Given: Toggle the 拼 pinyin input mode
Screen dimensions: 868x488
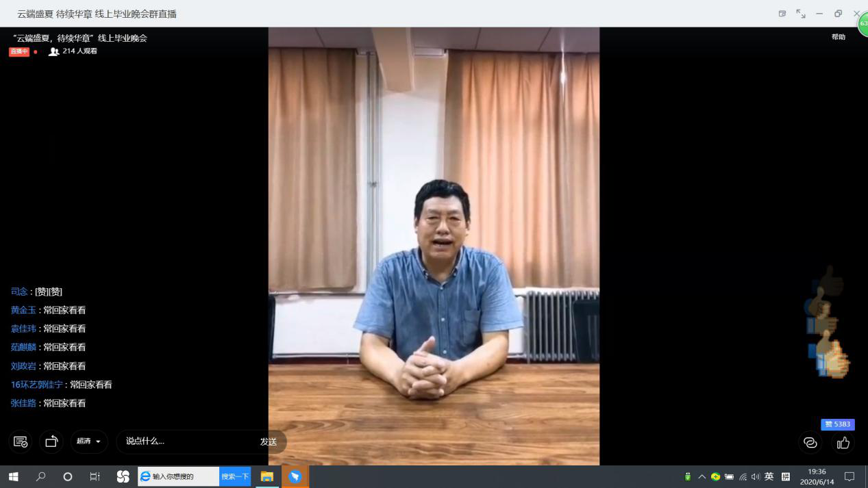Looking at the screenshot, I should (x=786, y=477).
